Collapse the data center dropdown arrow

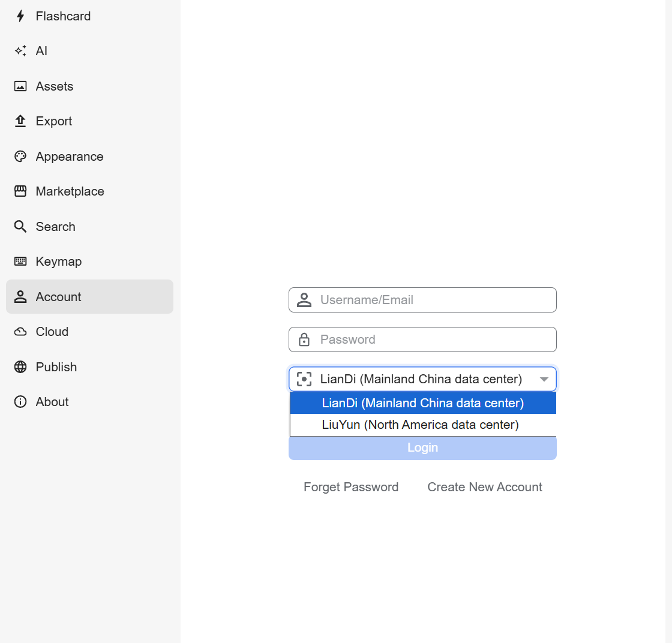click(544, 379)
